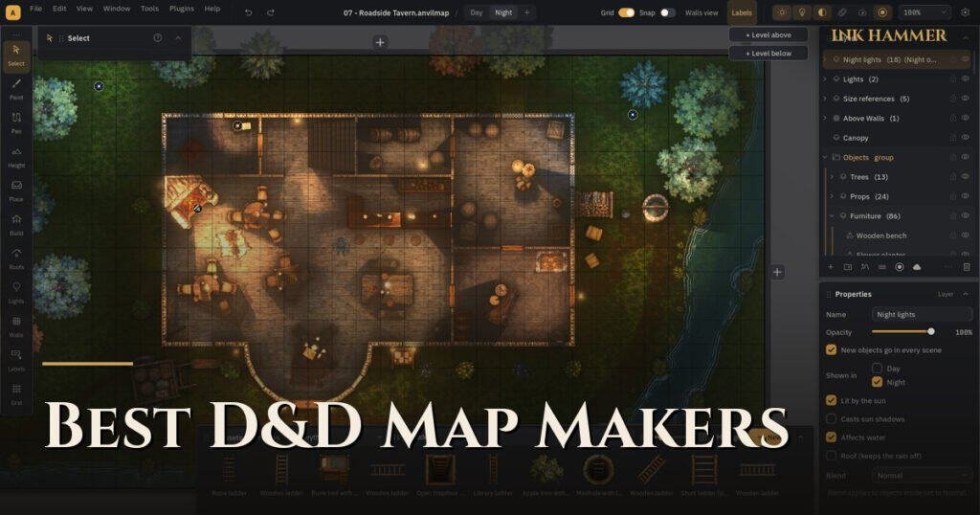This screenshot has width=980, height=515.
Task: Click new folder icon in layers footer
Action: (848, 267)
